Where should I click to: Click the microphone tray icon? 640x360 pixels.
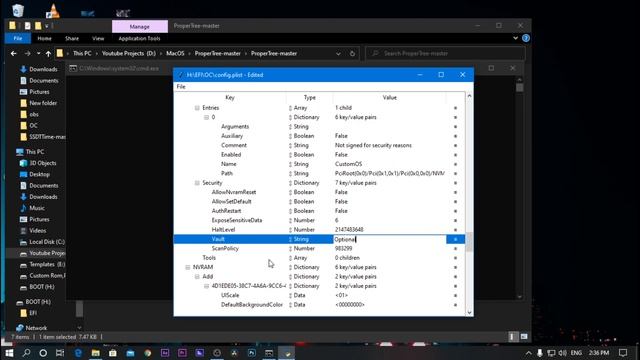tap(540, 353)
